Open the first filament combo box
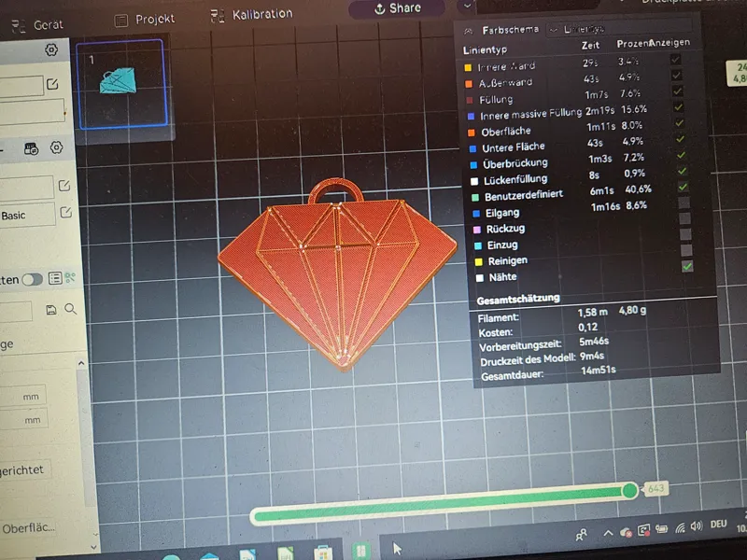Viewport: 747px width, 560px height. (x=26, y=188)
